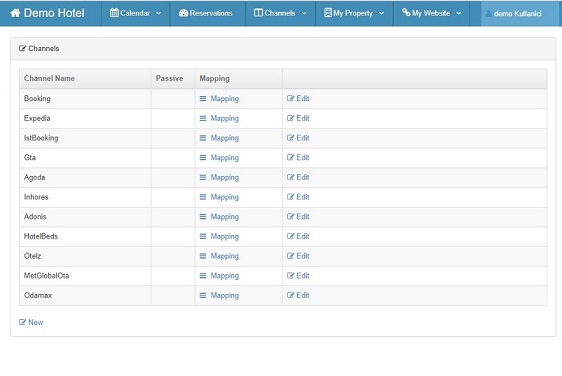
Task: Click the Channels panel title text
Action: 44,48
